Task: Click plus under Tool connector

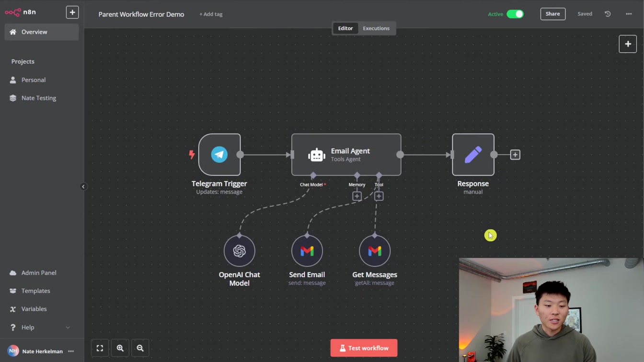Action: pyautogui.click(x=379, y=196)
